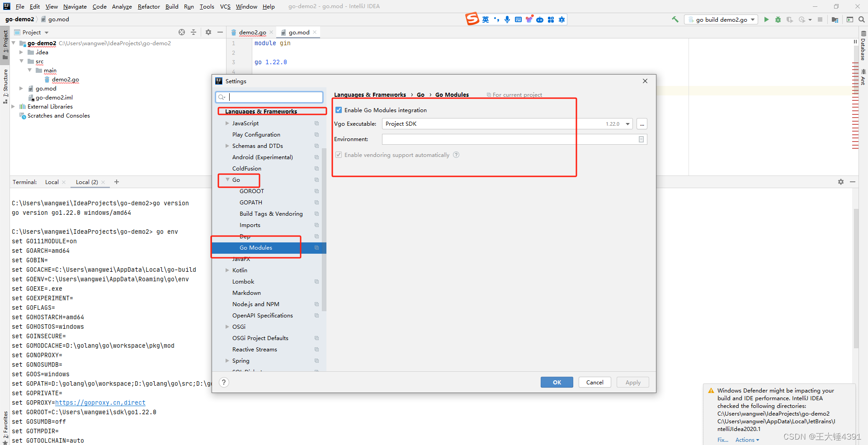This screenshot has width=868, height=445.
Task: Close the Local terminal tab
Action: [64, 182]
